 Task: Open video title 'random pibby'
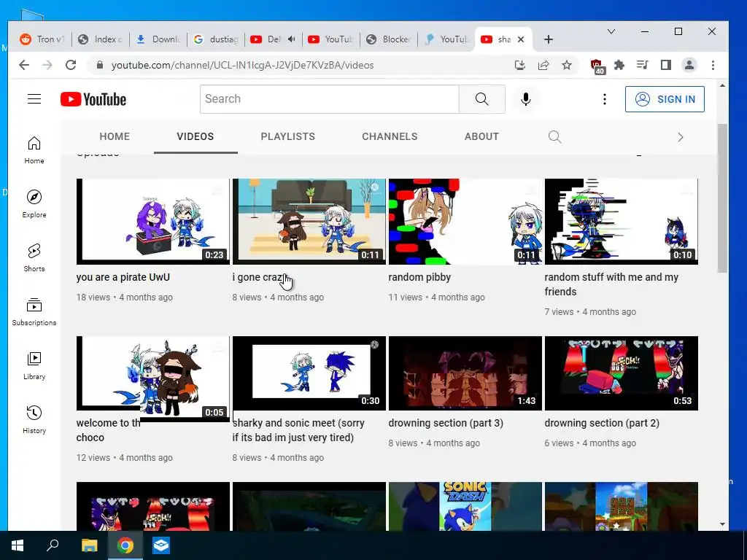point(419,277)
